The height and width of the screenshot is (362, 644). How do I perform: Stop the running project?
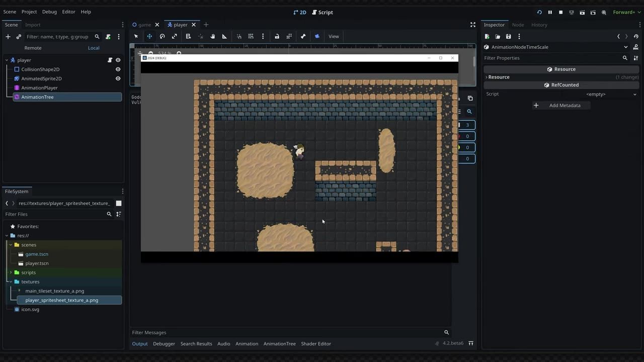(560, 12)
